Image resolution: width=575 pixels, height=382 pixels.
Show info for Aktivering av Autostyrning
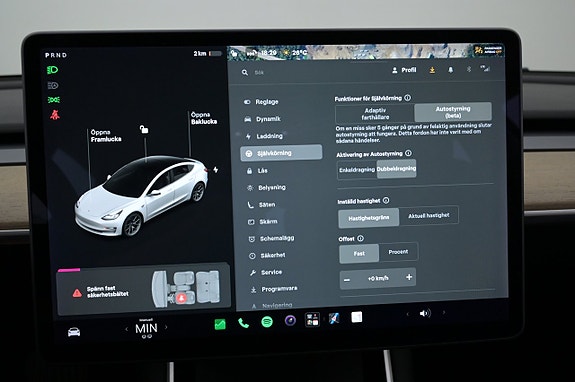(408, 153)
